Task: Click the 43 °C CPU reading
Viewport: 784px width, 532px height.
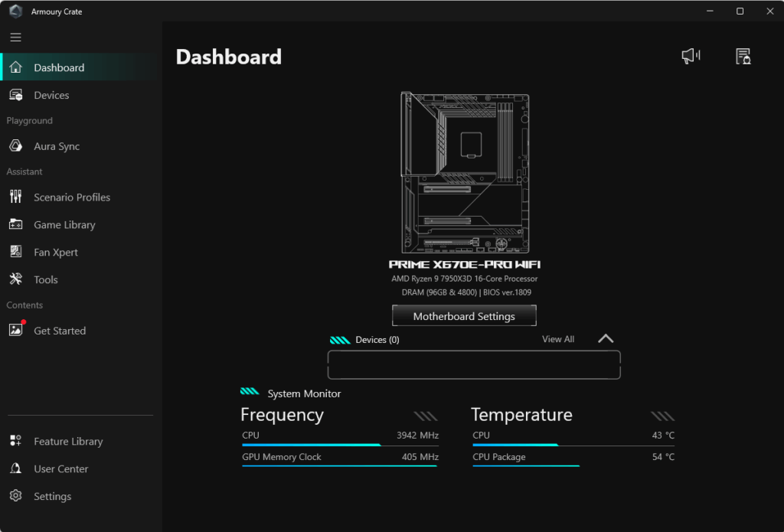Action: [x=663, y=435]
